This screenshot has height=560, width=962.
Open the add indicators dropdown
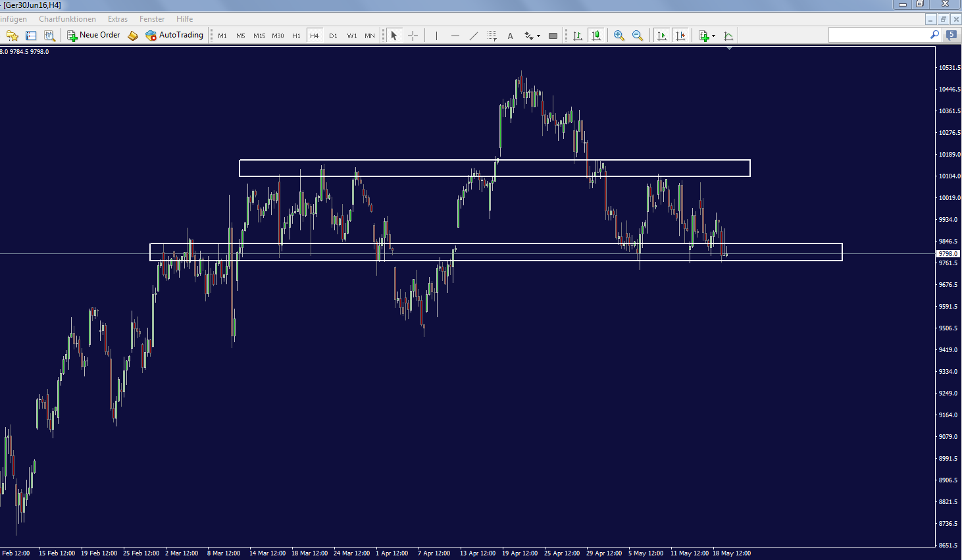click(707, 36)
